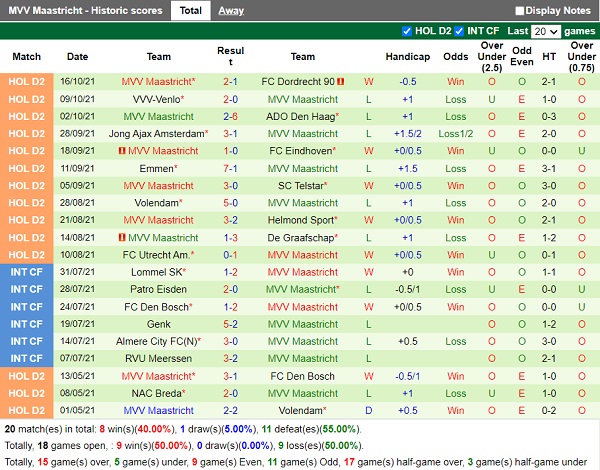Select HT score 3-1 on Emmen row
This screenshot has height=470, width=600.
[x=549, y=168]
